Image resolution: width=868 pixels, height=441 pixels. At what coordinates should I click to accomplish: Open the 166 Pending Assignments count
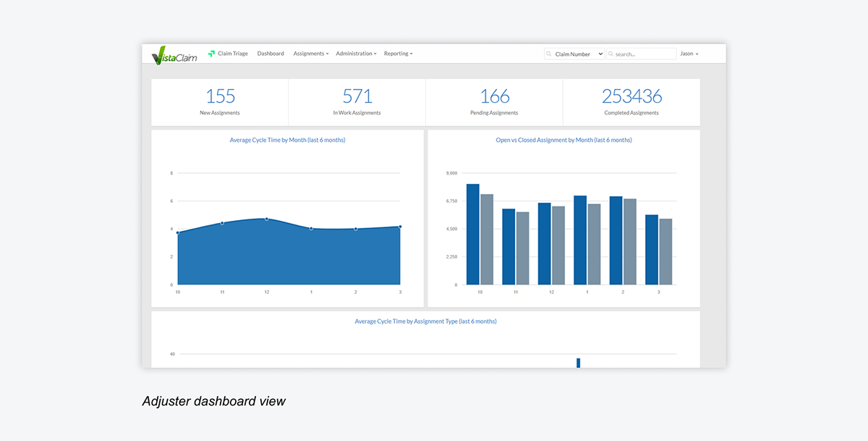(494, 96)
